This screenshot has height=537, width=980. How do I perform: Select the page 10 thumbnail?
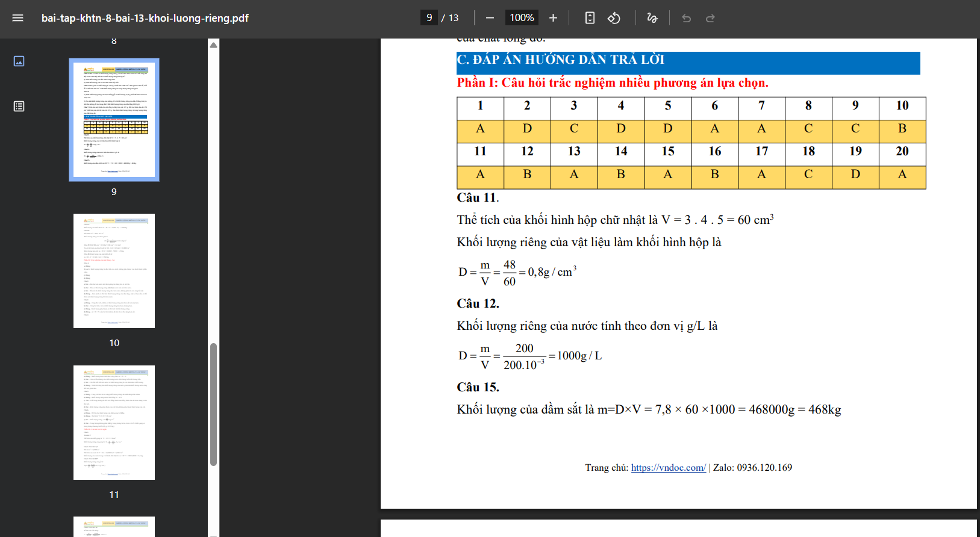click(x=114, y=271)
